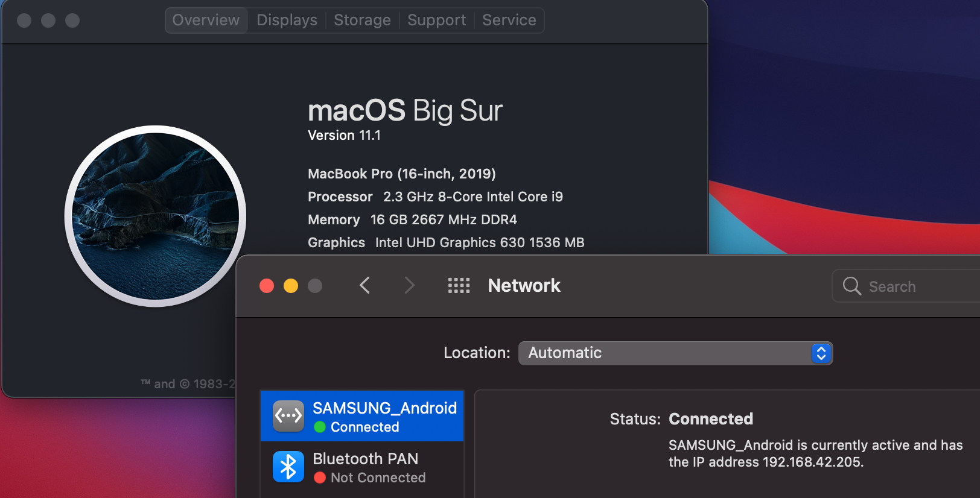980x498 pixels.
Task: Click the MacBook Pro (16-inch, 2019) text
Action: [402, 174]
